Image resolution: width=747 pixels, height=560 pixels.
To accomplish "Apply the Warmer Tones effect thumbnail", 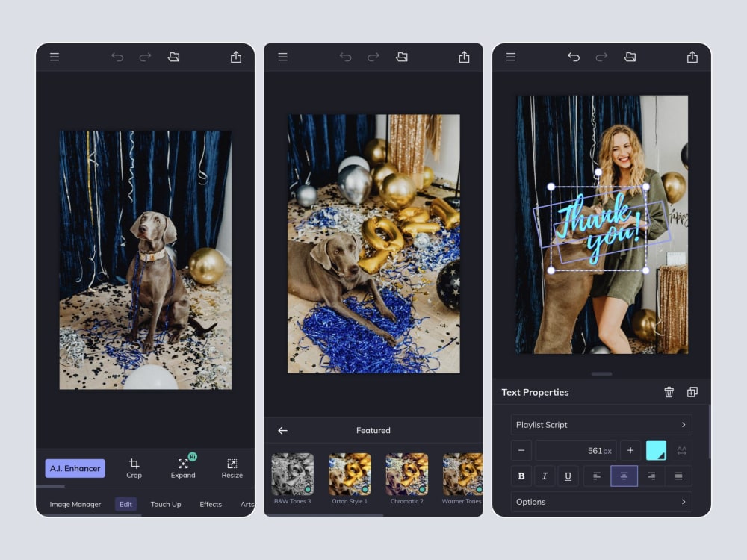I will pyautogui.click(x=462, y=474).
